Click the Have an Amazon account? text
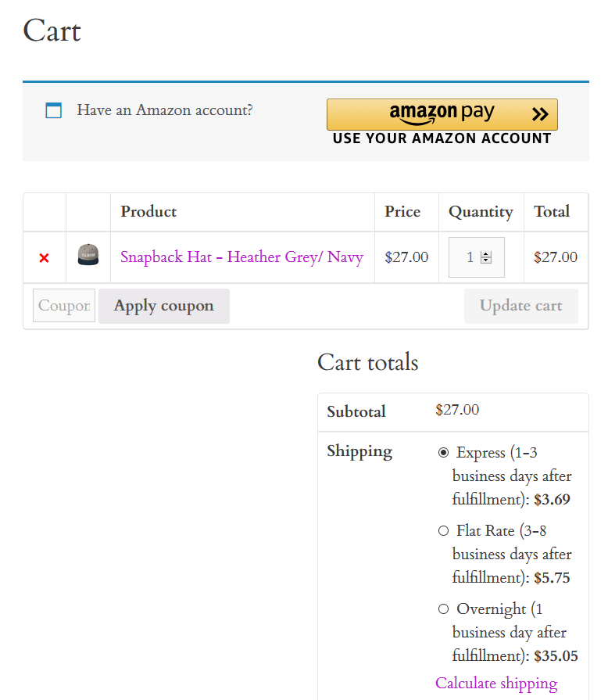 [x=165, y=109]
